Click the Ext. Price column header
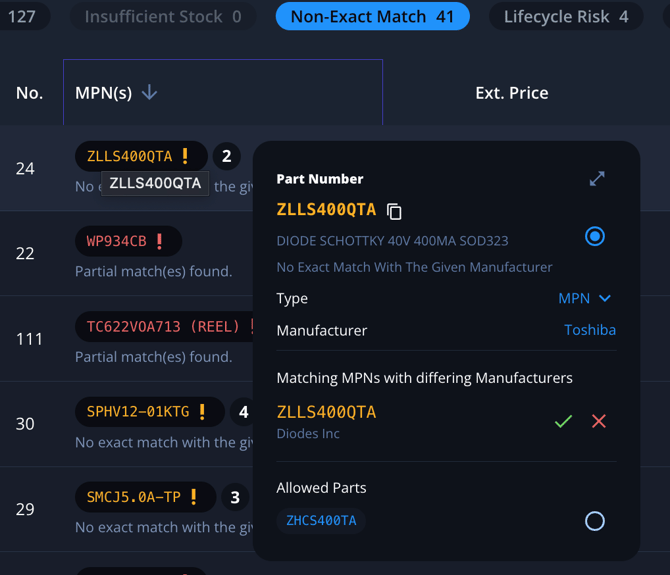The height and width of the screenshot is (575, 670). pos(512,93)
